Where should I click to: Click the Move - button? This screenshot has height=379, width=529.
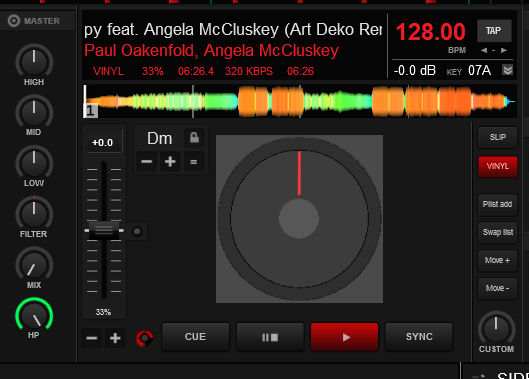[498, 288]
